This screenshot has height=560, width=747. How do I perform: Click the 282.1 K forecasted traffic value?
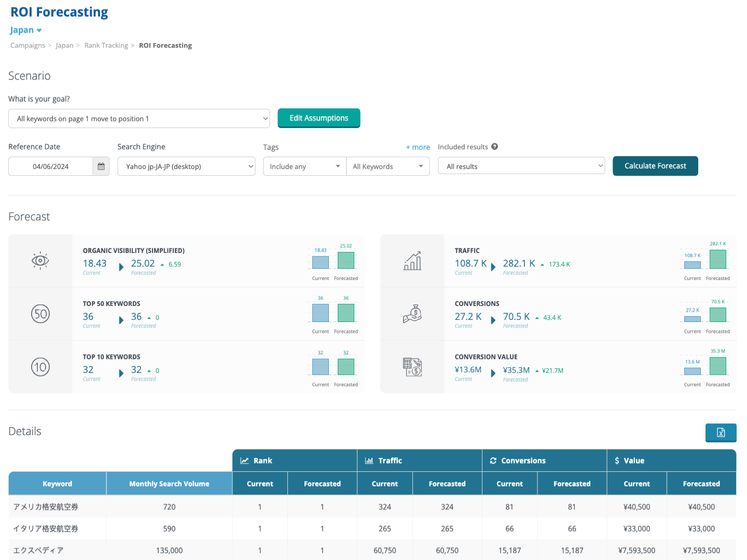tap(519, 263)
